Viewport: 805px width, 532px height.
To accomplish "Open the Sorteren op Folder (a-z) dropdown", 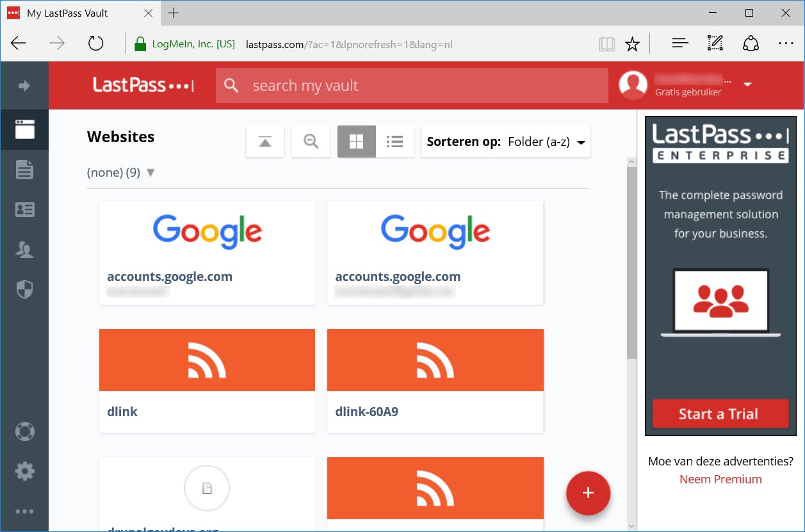I will [506, 141].
